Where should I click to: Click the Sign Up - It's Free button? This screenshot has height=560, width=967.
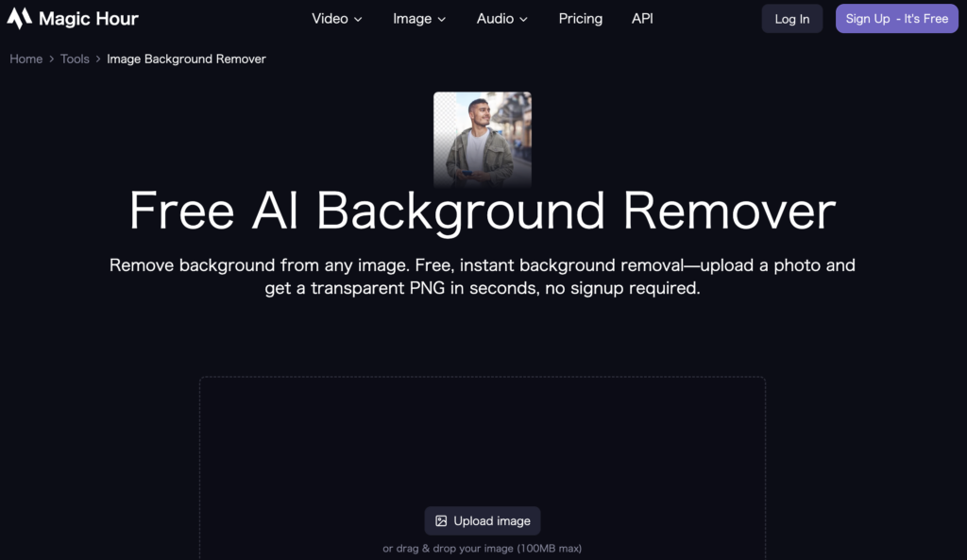(896, 19)
